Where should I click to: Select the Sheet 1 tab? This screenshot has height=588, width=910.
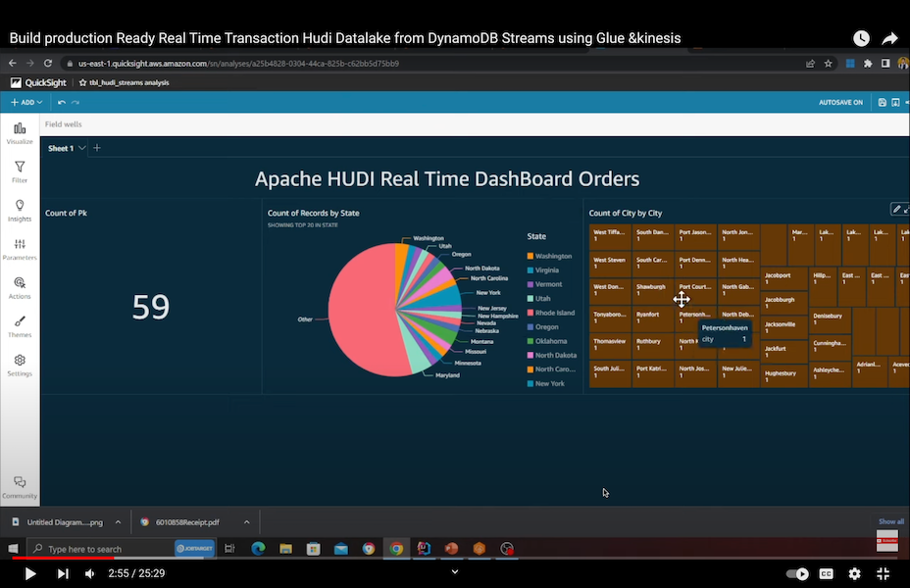point(61,148)
